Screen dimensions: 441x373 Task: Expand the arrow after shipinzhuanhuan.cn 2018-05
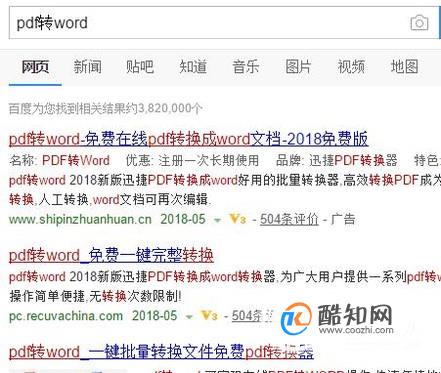point(217,220)
